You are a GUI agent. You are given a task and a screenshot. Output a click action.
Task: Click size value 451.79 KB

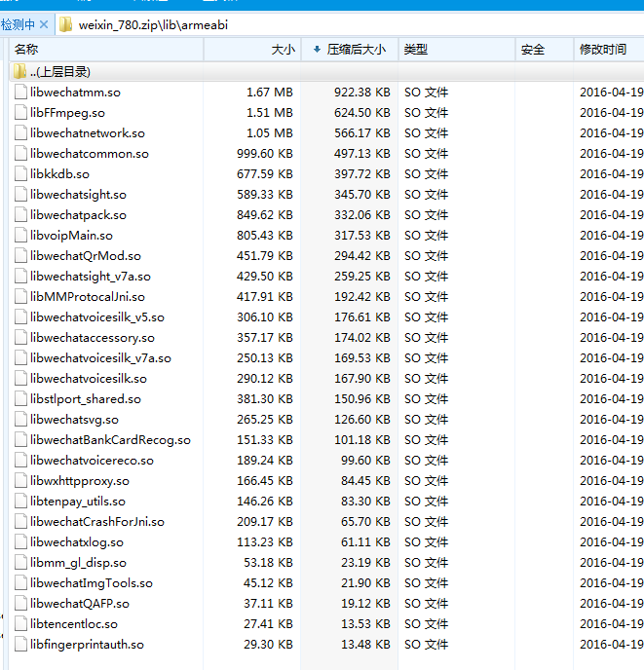pos(265,256)
